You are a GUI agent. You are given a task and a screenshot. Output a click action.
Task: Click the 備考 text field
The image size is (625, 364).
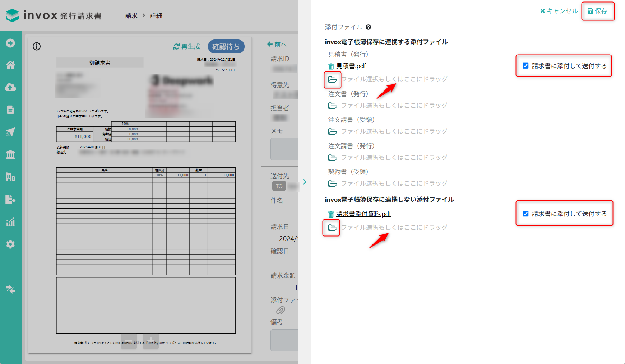pyautogui.click(x=284, y=340)
